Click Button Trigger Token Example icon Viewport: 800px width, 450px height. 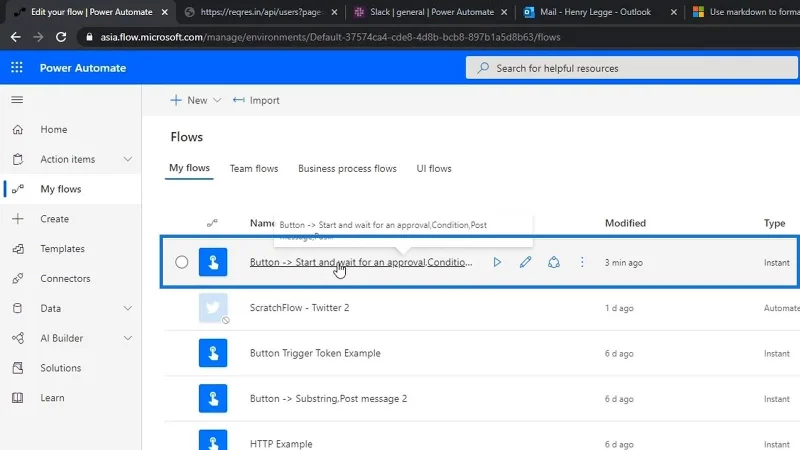tap(213, 353)
